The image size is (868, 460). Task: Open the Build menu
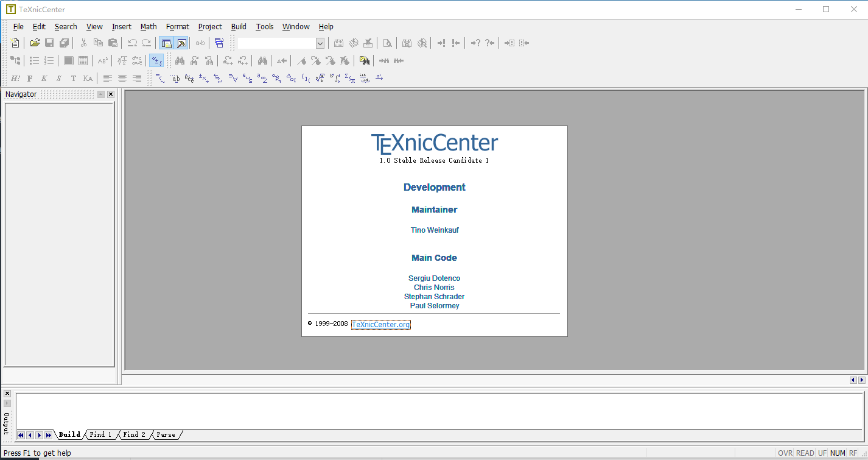pyautogui.click(x=239, y=27)
